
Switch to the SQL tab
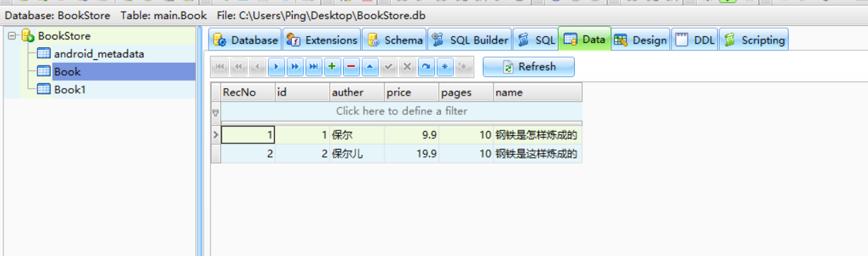point(536,40)
